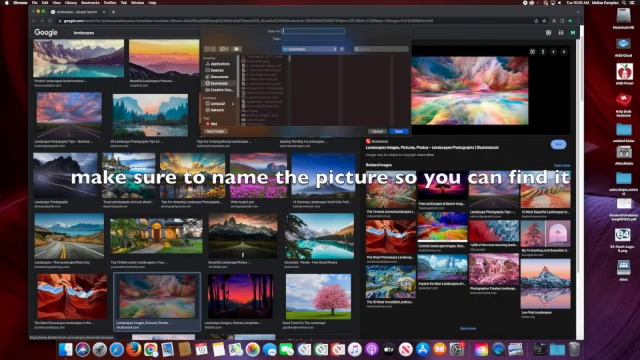Open App Store from the dock
Image resolution: width=640 pixels, height=360 pixels.
tap(423, 349)
